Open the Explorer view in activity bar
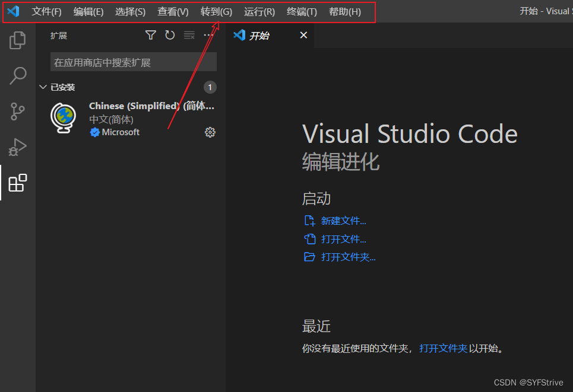This screenshot has width=573, height=392. [18, 40]
